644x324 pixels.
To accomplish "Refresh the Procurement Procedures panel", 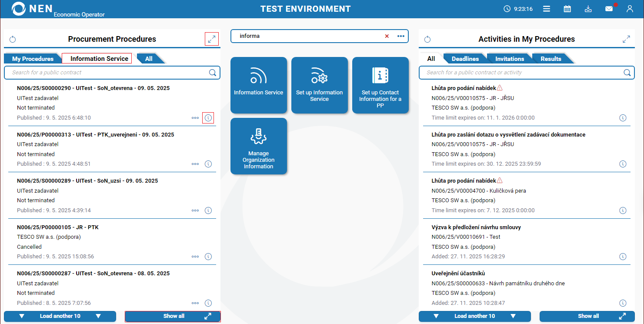I will coord(13,39).
